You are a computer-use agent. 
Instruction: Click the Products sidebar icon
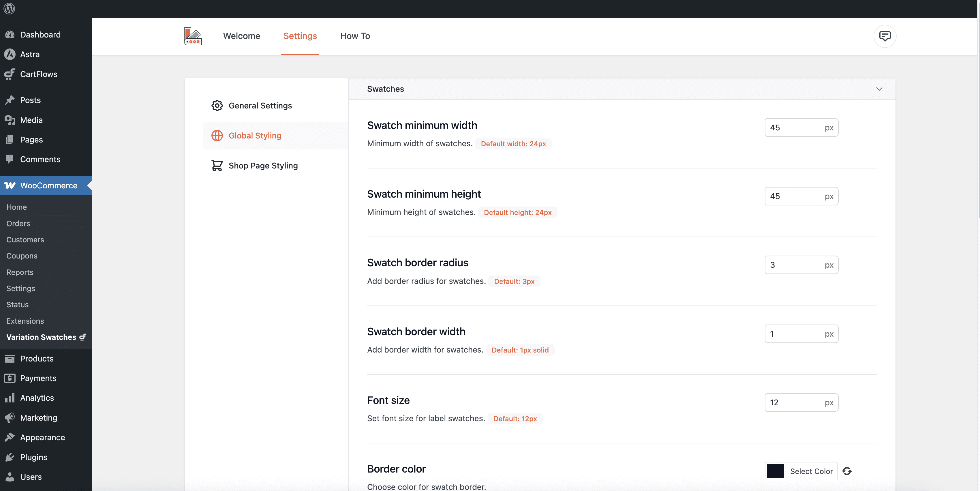(x=10, y=358)
